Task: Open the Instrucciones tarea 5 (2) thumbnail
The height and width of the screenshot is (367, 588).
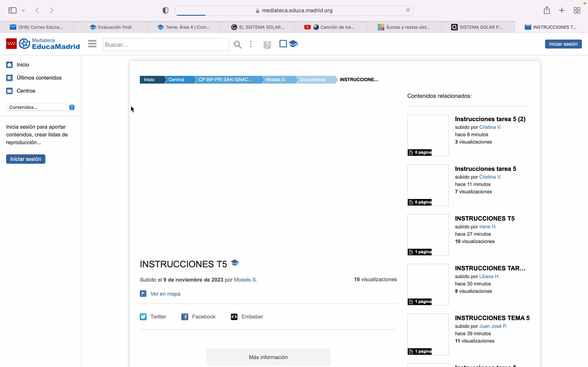Action: click(x=428, y=135)
